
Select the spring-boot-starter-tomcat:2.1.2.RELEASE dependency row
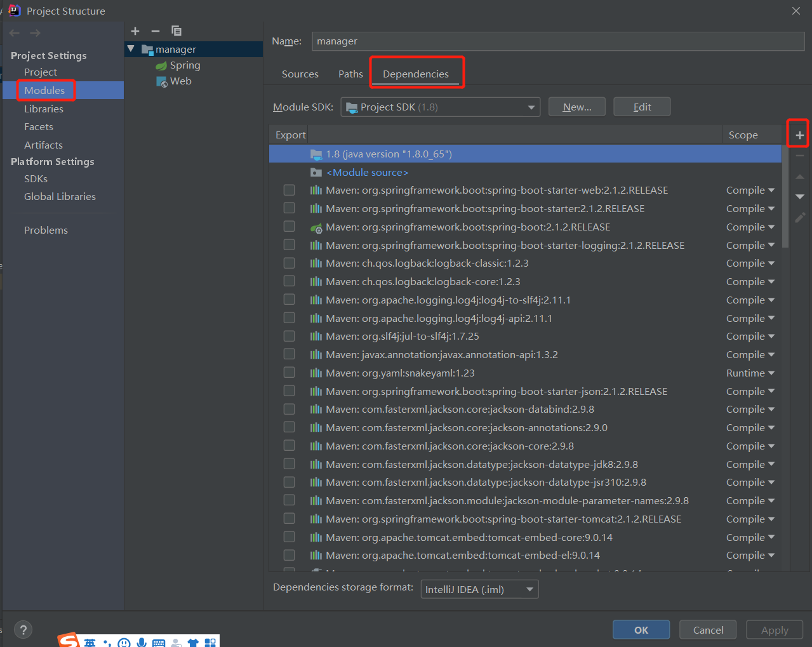(x=525, y=519)
